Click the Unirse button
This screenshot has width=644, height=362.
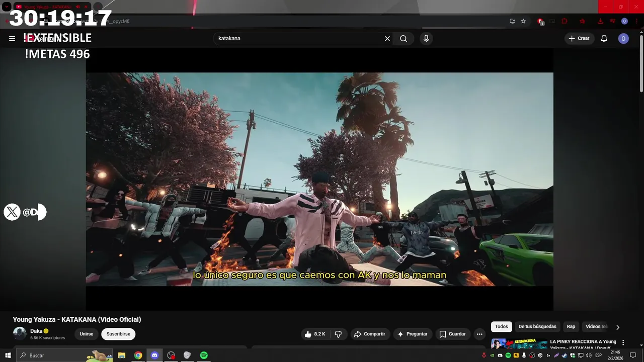pyautogui.click(x=86, y=334)
